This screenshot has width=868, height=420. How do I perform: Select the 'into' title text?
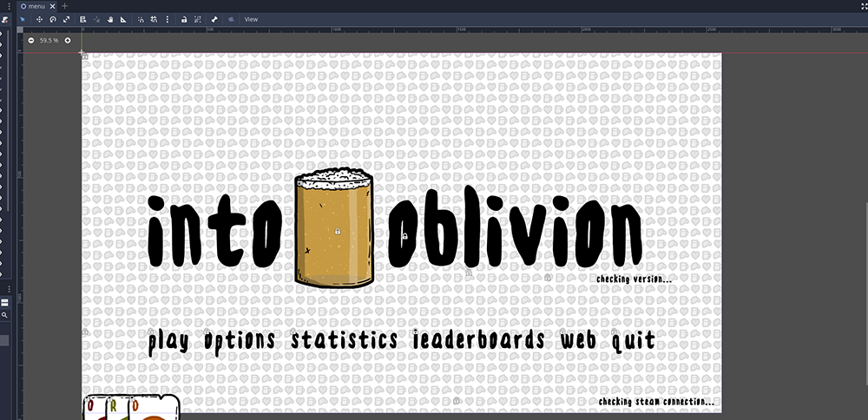point(214,233)
